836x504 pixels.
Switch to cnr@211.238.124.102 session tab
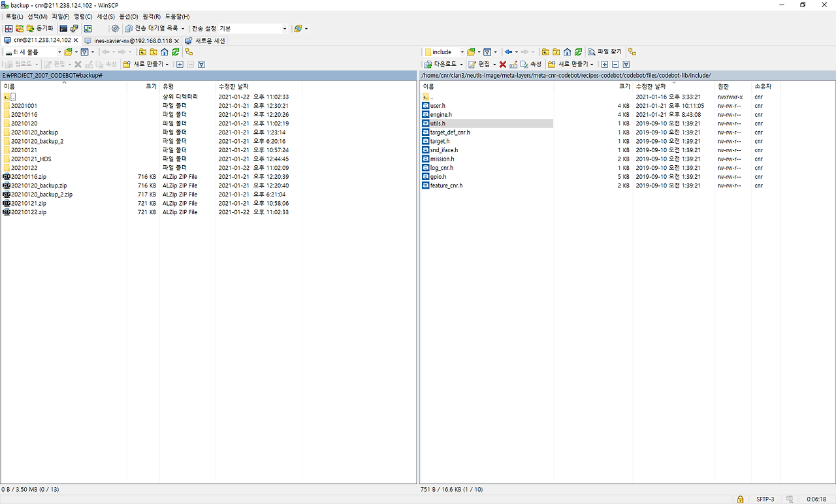click(x=41, y=40)
